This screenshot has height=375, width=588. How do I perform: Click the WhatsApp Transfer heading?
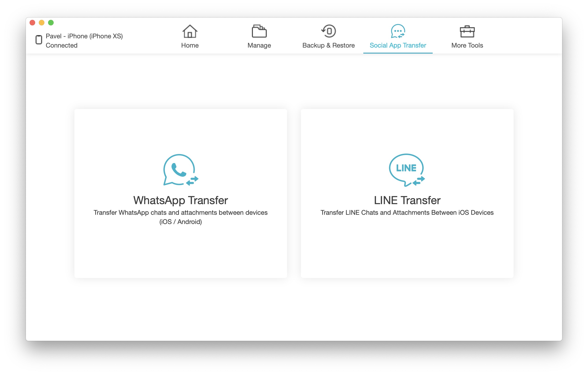tap(181, 200)
